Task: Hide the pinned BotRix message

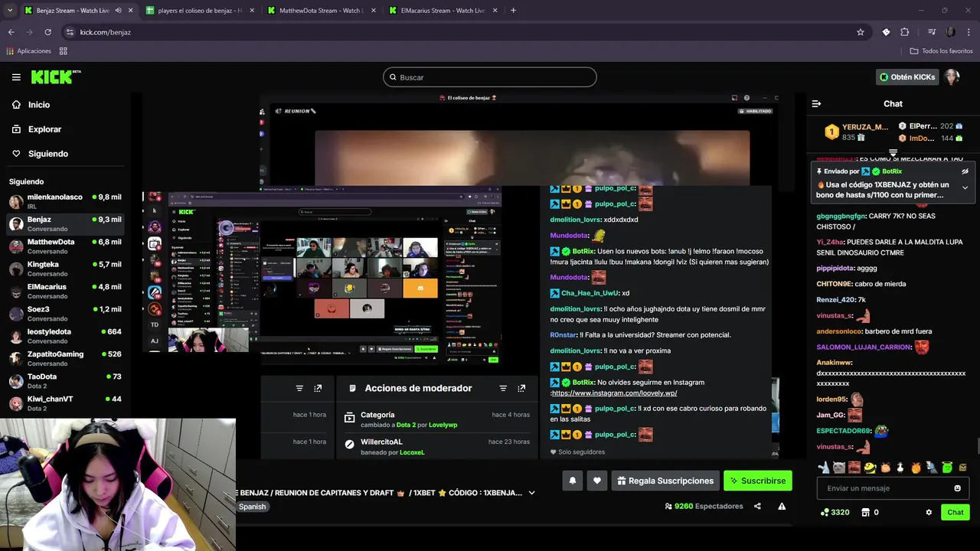Action: point(965,171)
